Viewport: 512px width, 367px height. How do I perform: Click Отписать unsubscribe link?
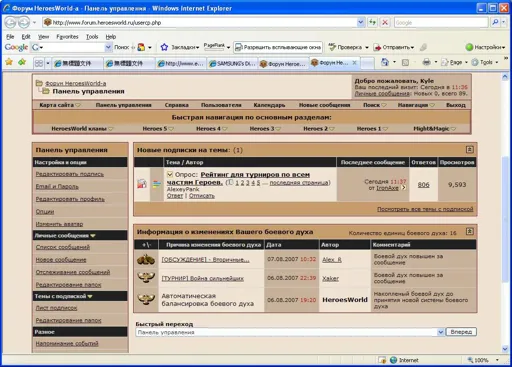[202, 196]
